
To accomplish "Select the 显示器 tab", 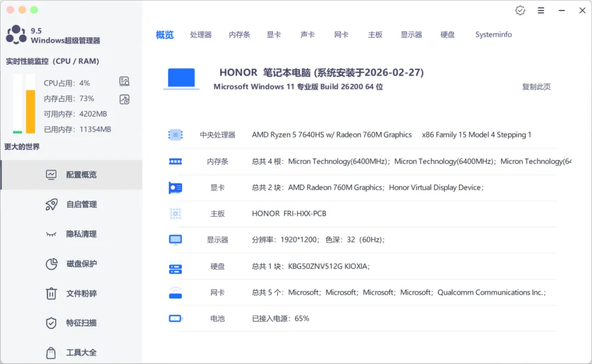I will point(411,35).
